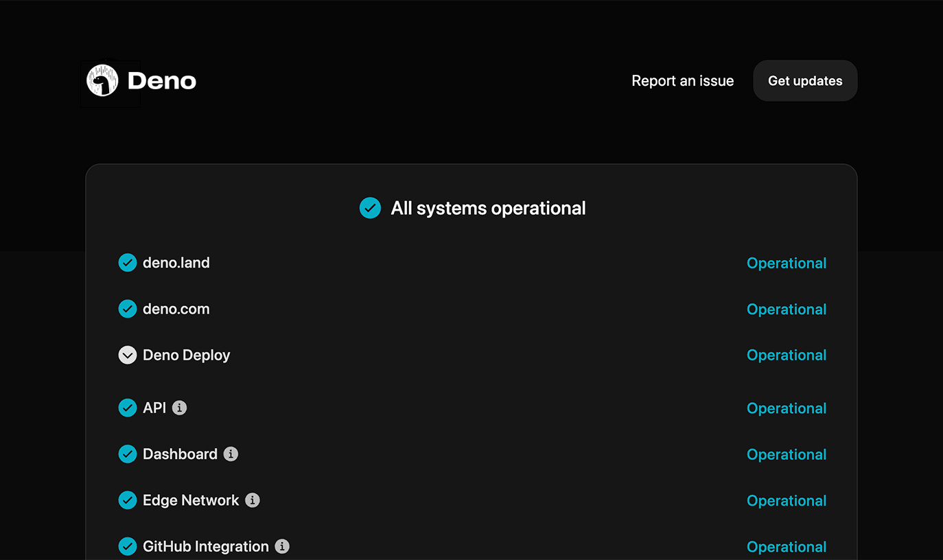Select the GitHub Integration service name
This screenshot has width=943, height=560.
(206, 547)
